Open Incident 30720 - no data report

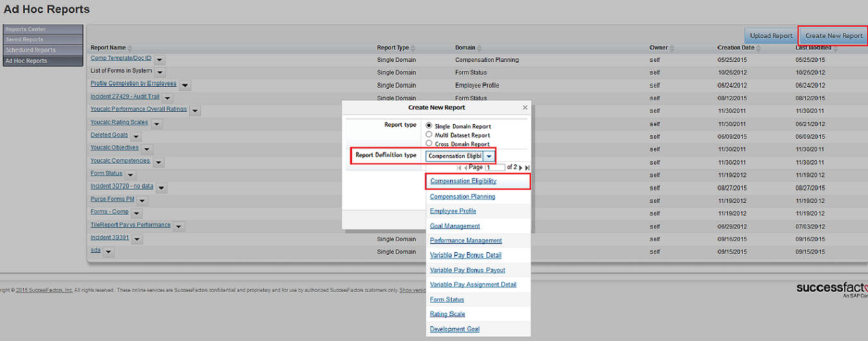click(x=122, y=186)
